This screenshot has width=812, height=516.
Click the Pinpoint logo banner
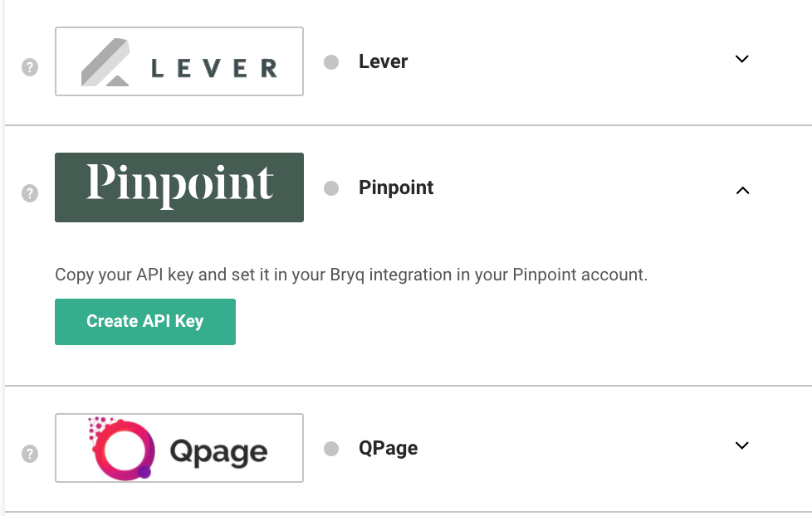[179, 187]
